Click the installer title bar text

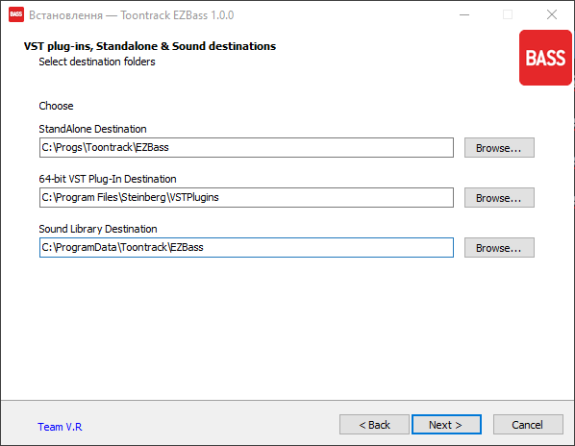coord(131,15)
